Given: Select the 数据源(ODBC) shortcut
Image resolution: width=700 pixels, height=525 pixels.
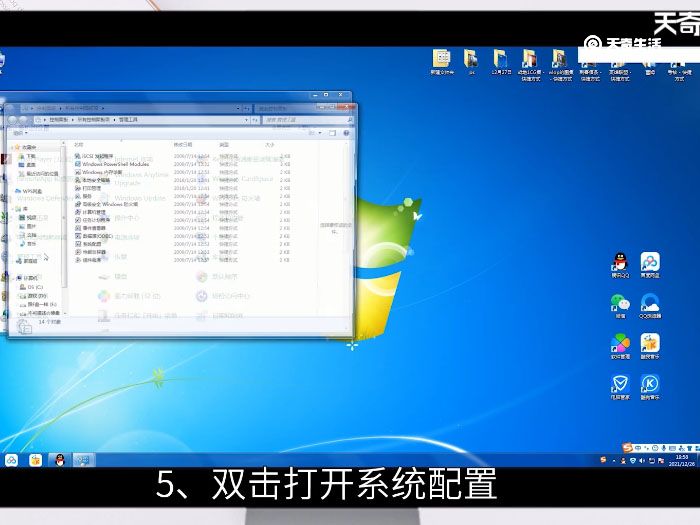Looking at the screenshot, I should click(x=94, y=236).
